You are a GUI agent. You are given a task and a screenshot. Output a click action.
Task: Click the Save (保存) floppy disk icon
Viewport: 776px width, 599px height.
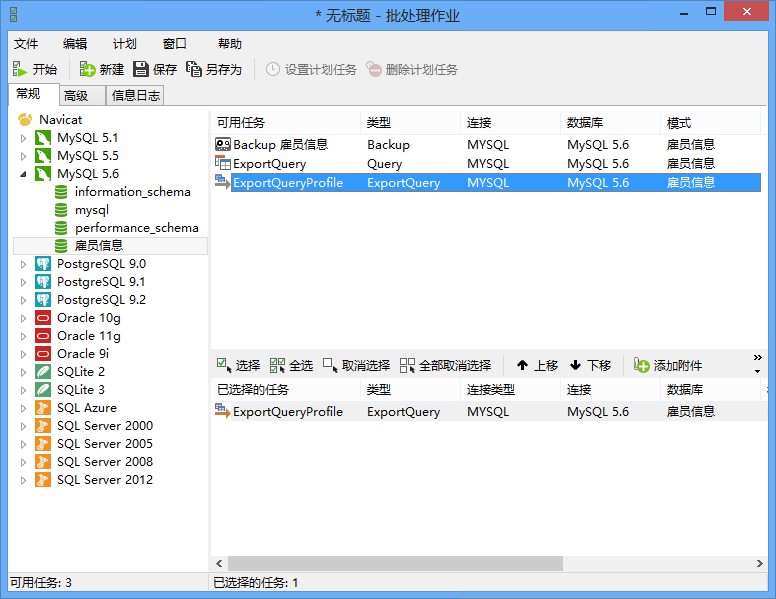tap(141, 69)
